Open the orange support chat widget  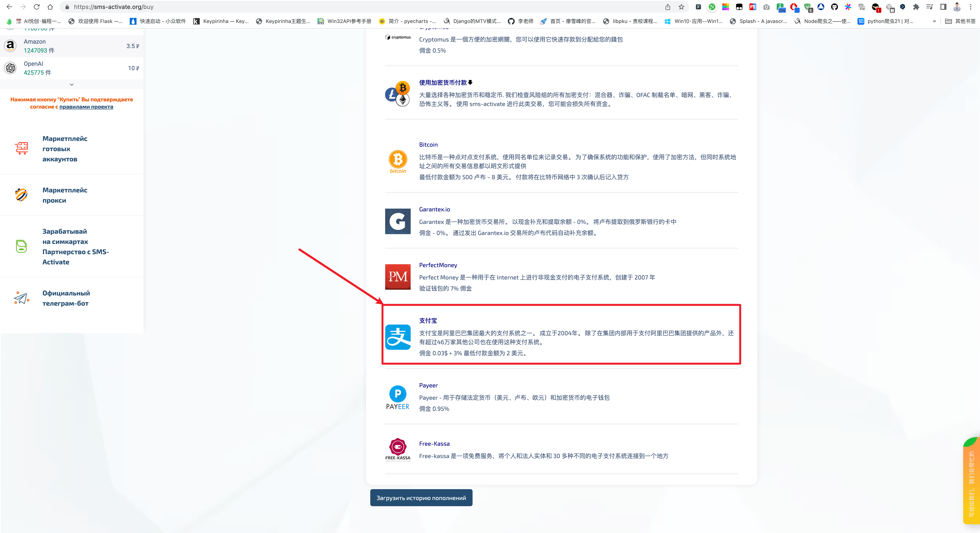[x=972, y=480]
